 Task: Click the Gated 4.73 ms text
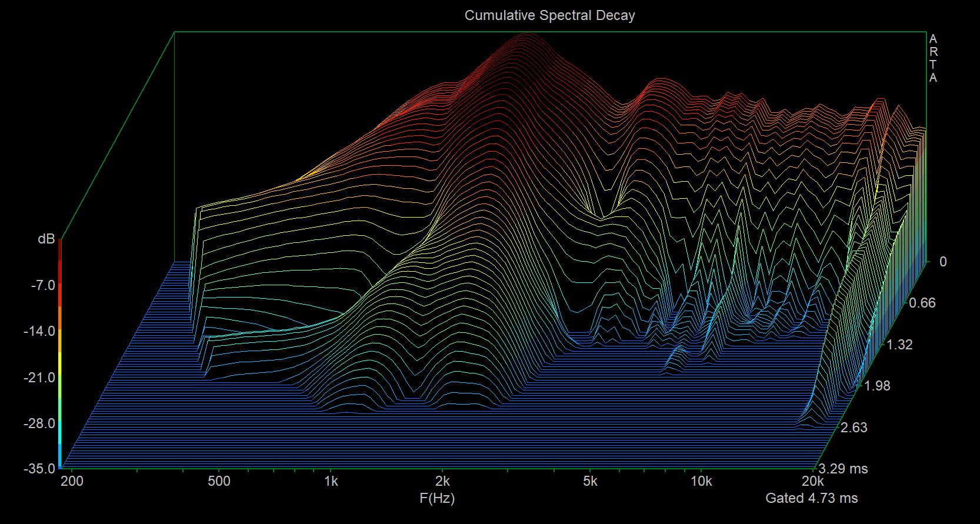811,498
